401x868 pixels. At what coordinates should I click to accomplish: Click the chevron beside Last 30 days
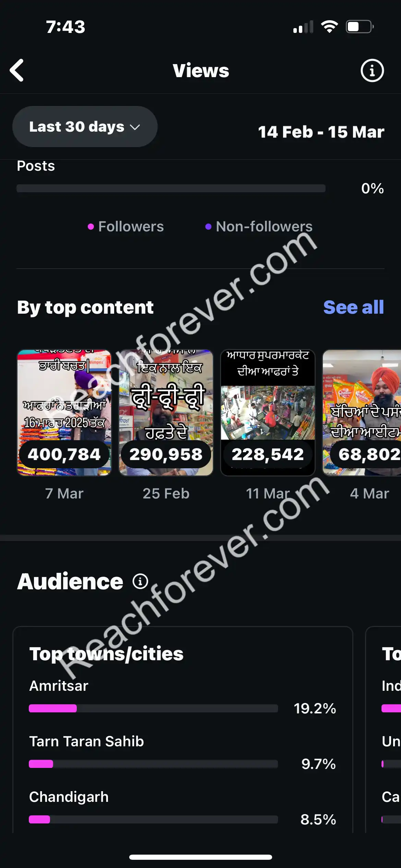135,127
